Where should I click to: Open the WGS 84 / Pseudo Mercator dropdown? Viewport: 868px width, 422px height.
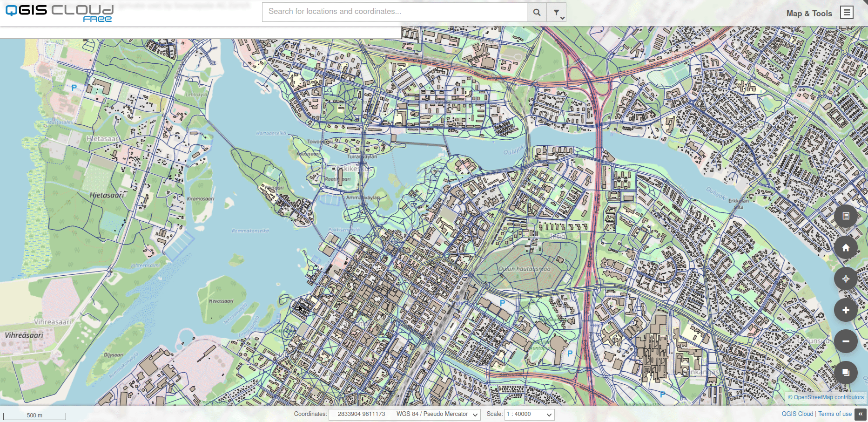[x=437, y=414]
